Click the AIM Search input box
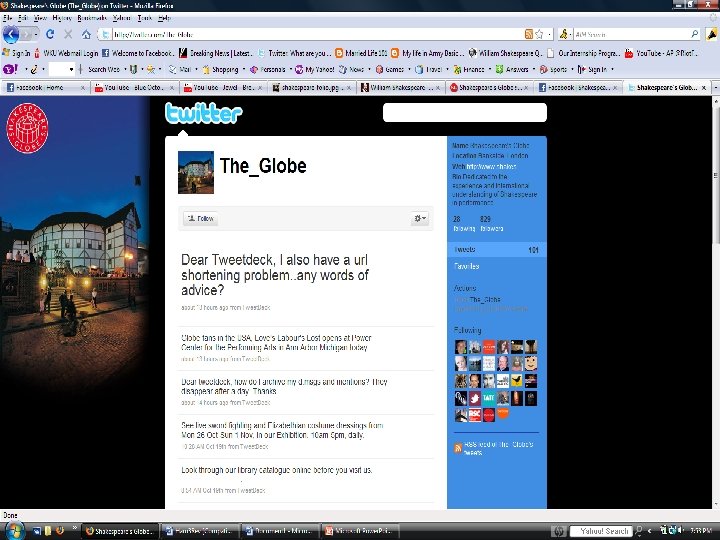 (x=631, y=34)
